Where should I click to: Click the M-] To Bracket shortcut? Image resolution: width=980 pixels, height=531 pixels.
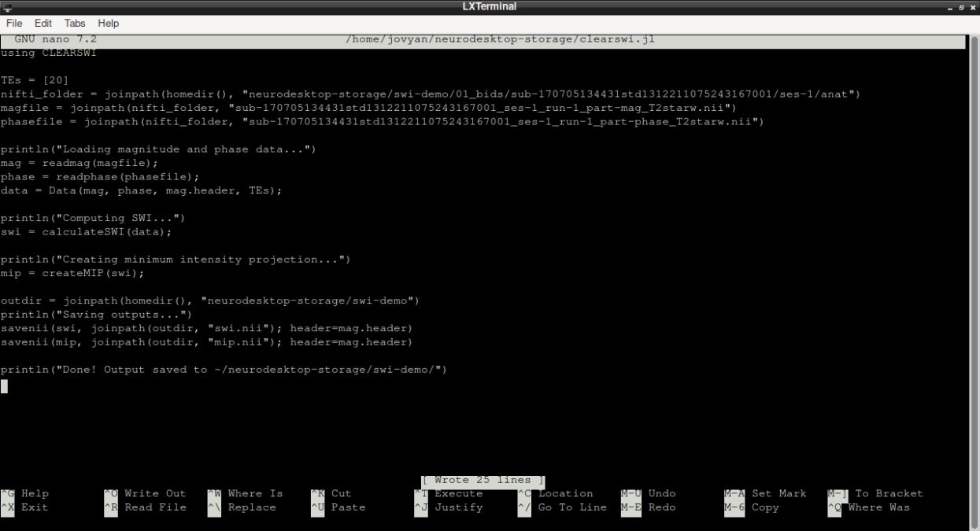[x=875, y=493]
